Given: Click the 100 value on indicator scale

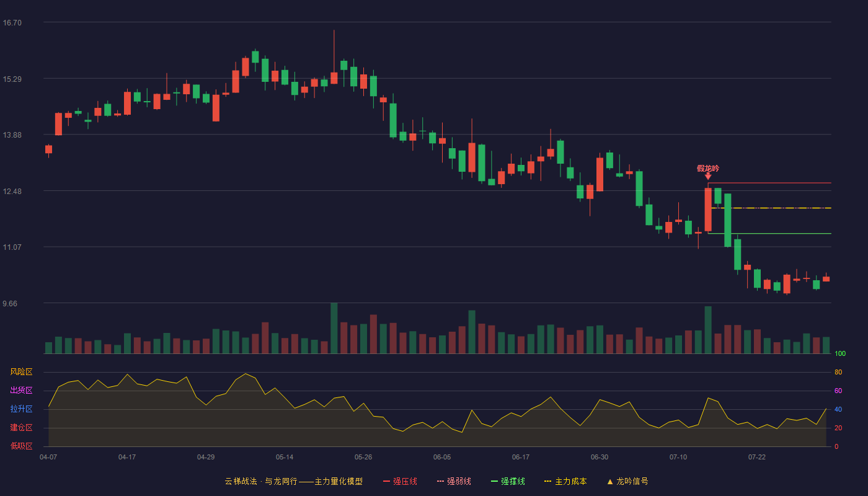Looking at the screenshot, I should pos(840,353).
